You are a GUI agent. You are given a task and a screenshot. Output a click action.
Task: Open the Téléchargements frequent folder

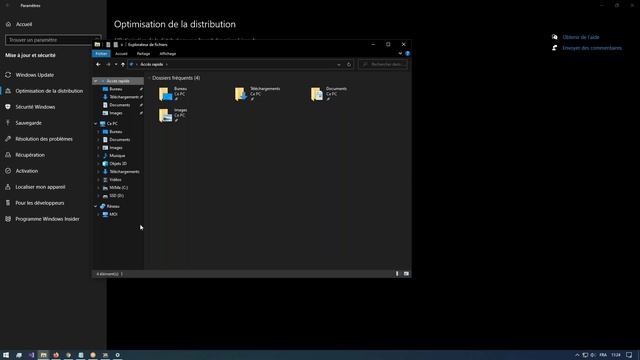click(257, 93)
